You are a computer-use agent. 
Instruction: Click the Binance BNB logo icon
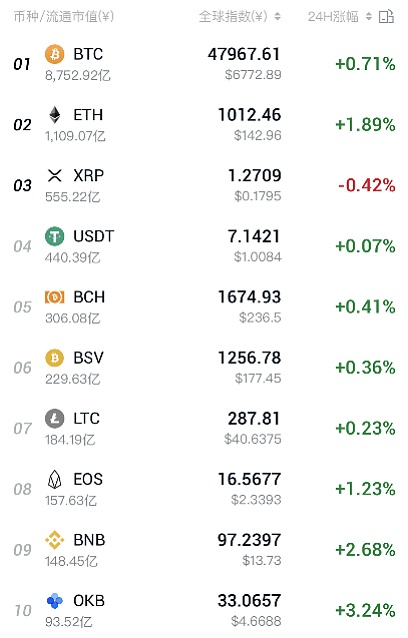point(55,540)
